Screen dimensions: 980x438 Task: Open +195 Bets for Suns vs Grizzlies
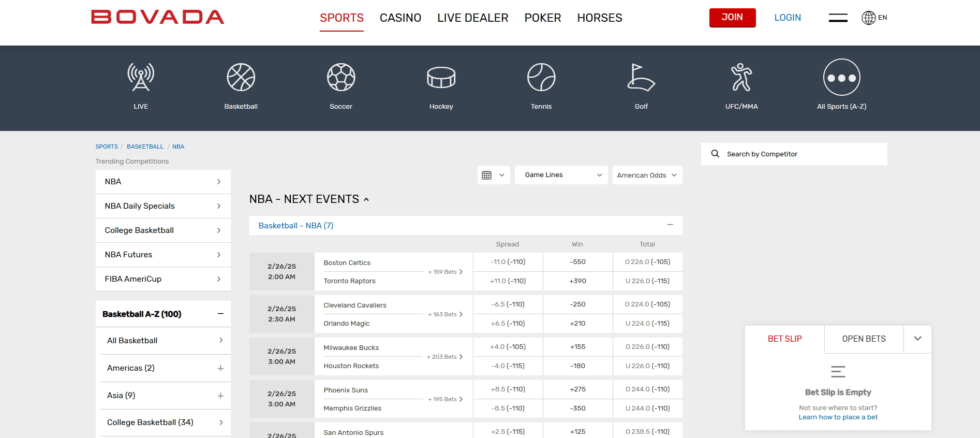[x=445, y=399]
